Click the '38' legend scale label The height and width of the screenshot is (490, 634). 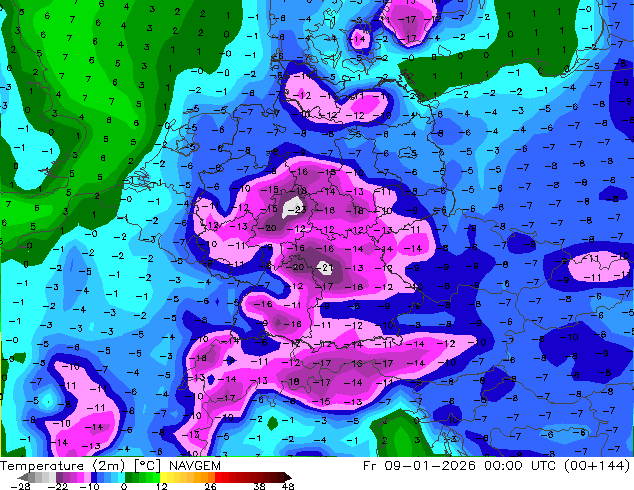[x=260, y=486]
